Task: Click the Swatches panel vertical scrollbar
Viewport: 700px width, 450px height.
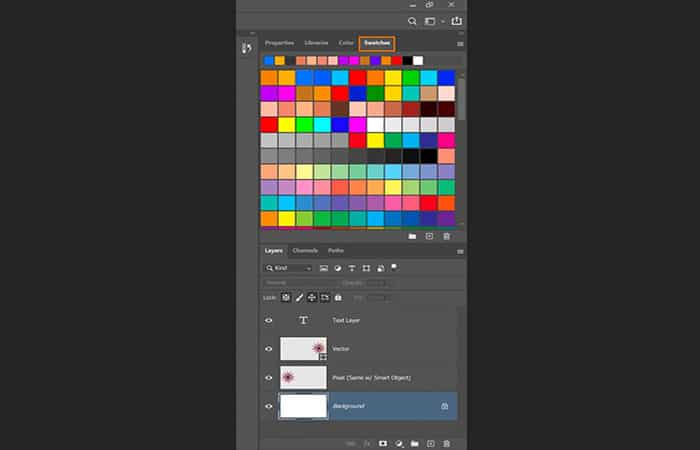Action: [462, 99]
